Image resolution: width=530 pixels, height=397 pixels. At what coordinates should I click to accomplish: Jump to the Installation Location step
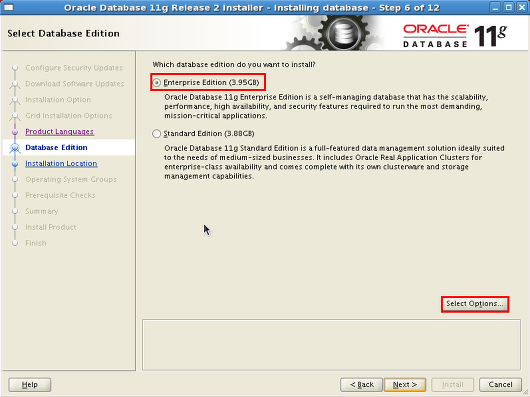click(x=61, y=164)
